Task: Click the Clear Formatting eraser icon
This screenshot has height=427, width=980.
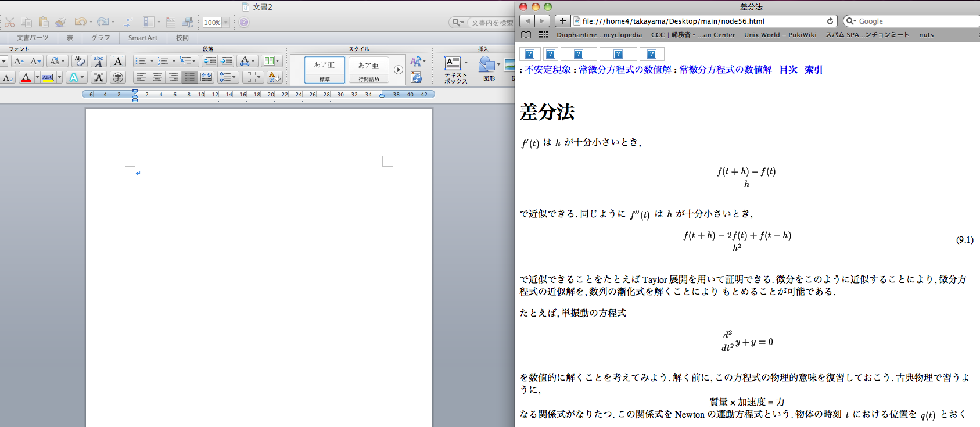Action: 80,61
